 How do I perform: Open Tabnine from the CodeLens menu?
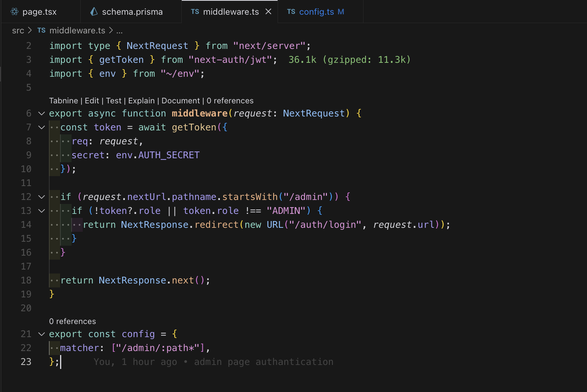[63, 101]
